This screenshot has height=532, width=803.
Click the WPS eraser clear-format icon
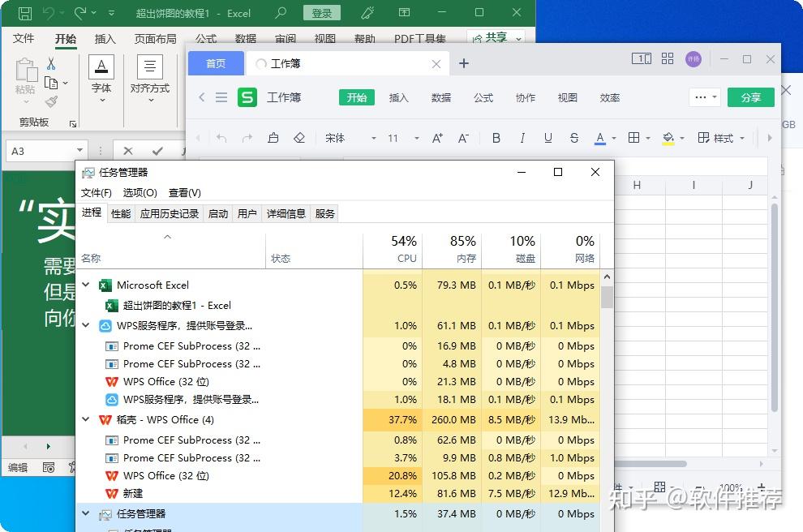pyautogui.click(x=299, y=138)
